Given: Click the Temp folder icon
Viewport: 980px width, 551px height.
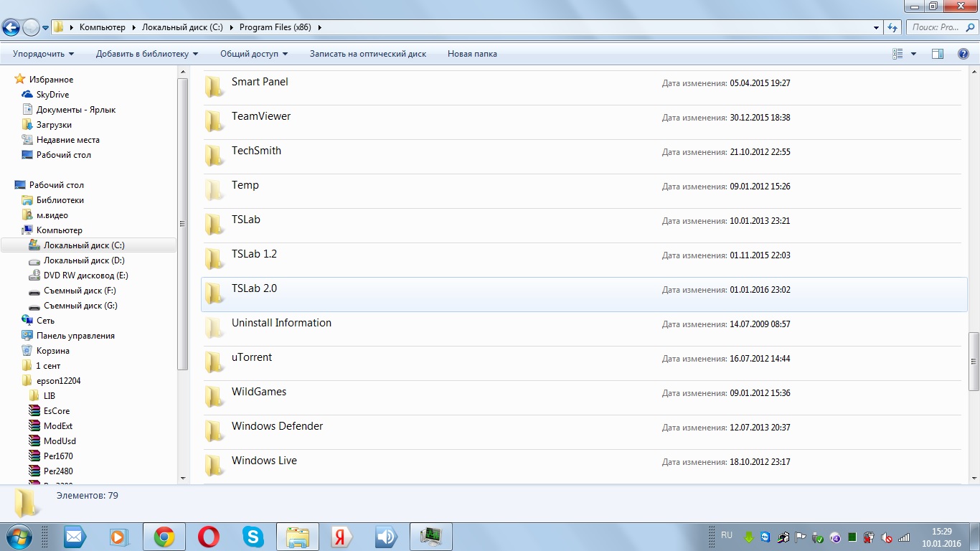Looking at the screenshot, I should tap(214, 190).
